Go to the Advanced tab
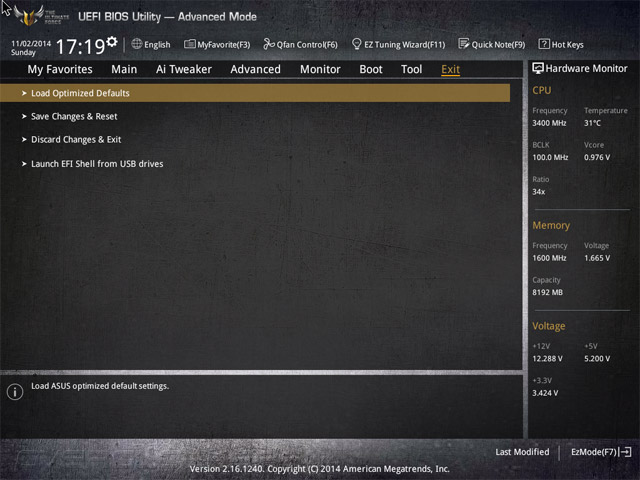640x480 pixels. (256, 69)
